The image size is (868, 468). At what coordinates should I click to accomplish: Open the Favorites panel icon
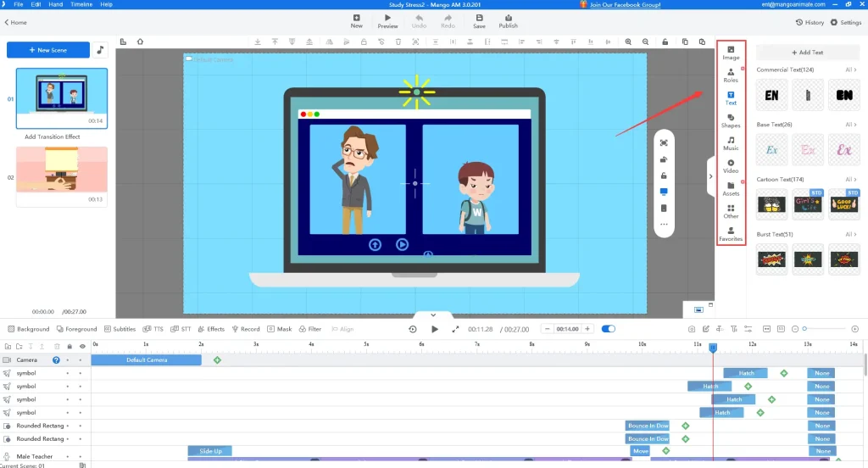tap(731, 233)
